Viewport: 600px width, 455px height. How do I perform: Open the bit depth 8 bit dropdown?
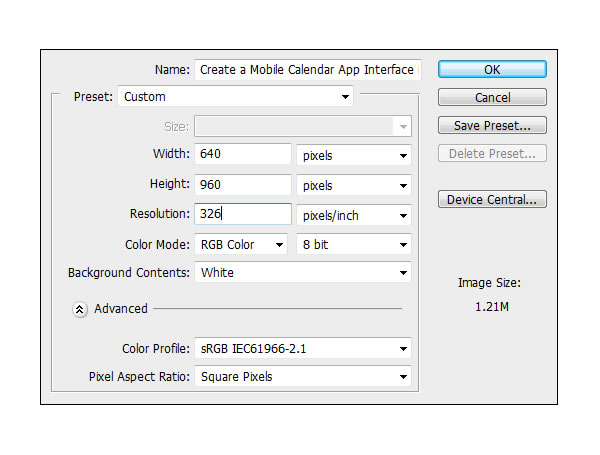(x=354, y=245)
